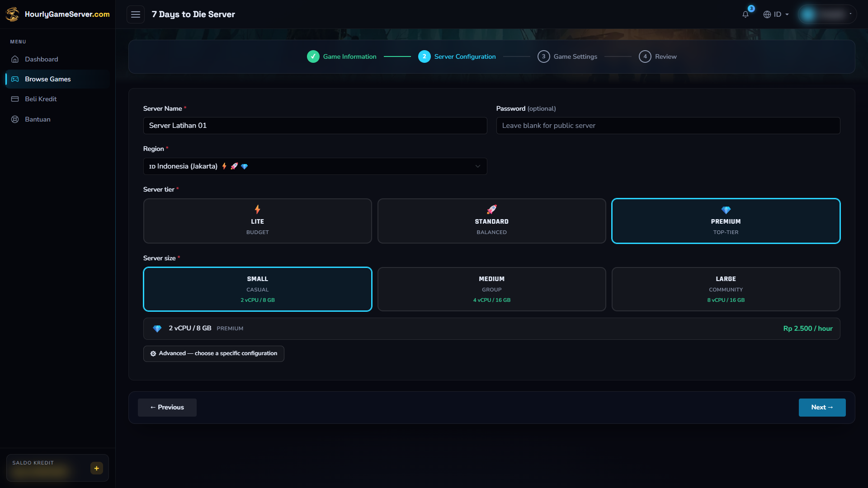Click the Next button
This screenshot has height=488, width=868.
click(x=822, y=408)
